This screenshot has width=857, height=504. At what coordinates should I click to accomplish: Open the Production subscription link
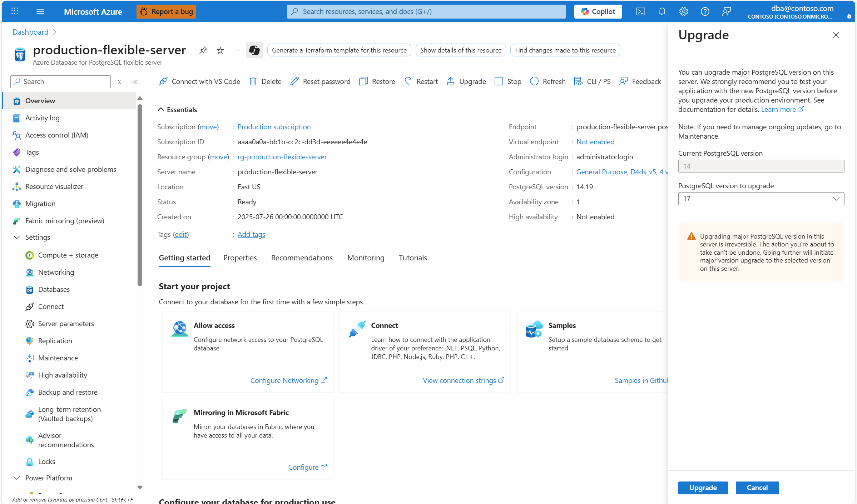pyautogui.click(x=274, y=127)
